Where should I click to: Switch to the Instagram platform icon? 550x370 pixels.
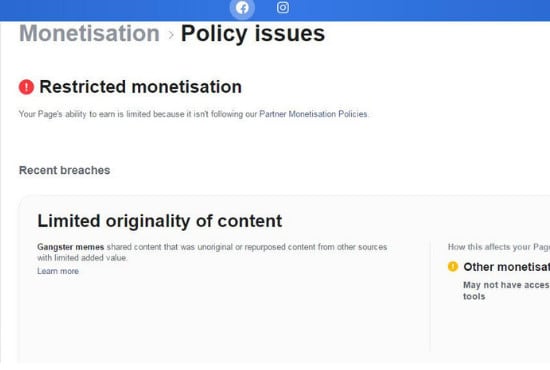click(283, 7)
